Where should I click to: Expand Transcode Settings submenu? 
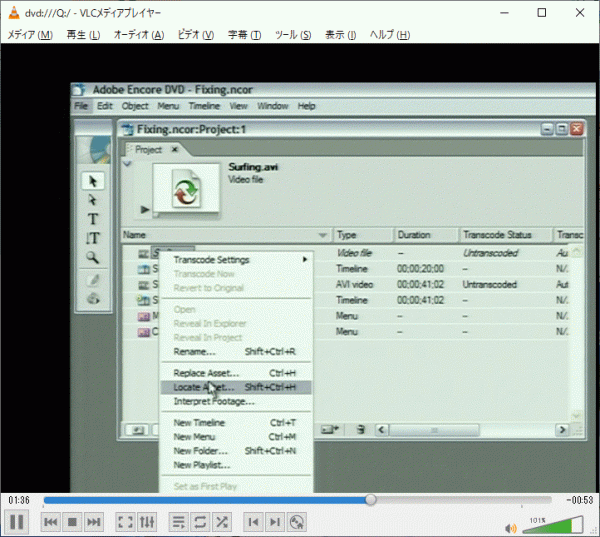coord(236,260)
